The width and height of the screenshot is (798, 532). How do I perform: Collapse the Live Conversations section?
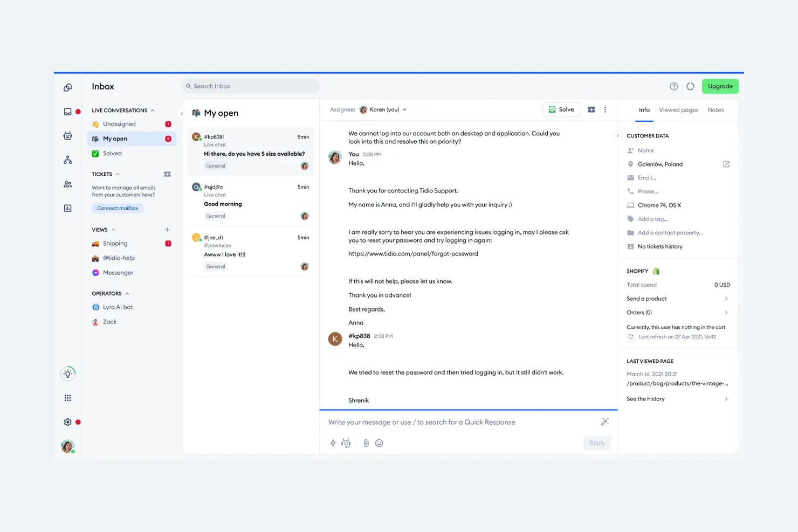click(x=153, y=110)
